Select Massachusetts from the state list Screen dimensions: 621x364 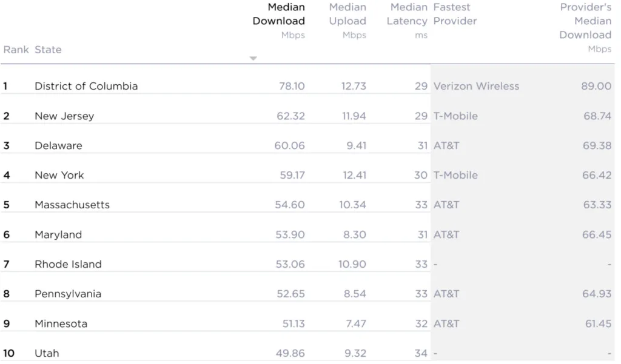72,205
